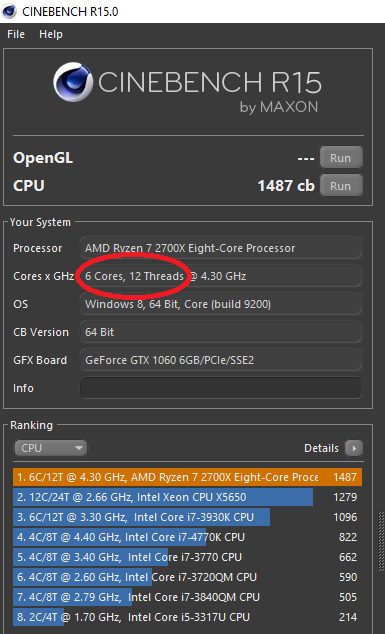The height and width of the screenshot is (634, 385).
Task: Select the Core i7-3840QM ranking row
Action: coord(187,597)
